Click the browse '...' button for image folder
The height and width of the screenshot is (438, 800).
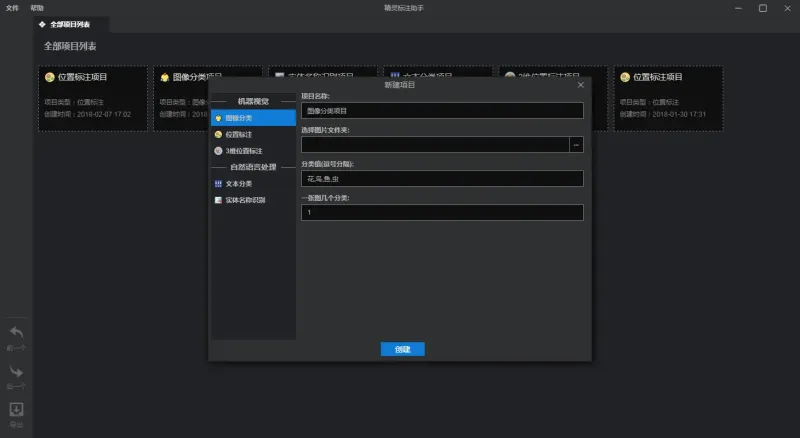pos(576,144)
